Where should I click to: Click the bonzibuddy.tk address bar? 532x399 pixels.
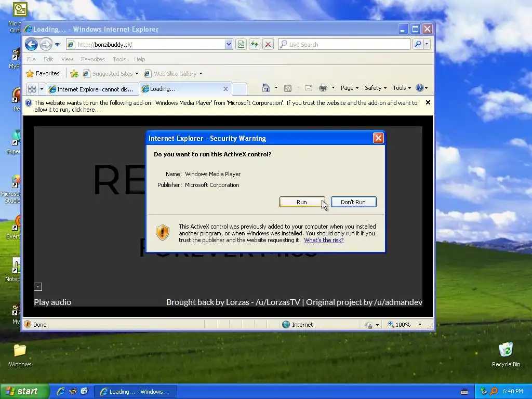(146, 45)
